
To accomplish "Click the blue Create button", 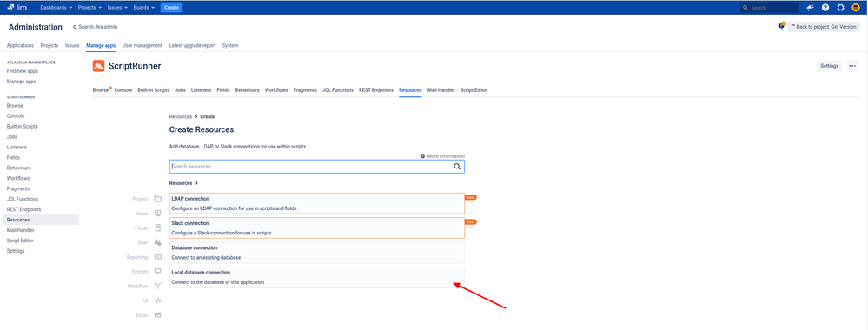I will [x=172, y=7].
